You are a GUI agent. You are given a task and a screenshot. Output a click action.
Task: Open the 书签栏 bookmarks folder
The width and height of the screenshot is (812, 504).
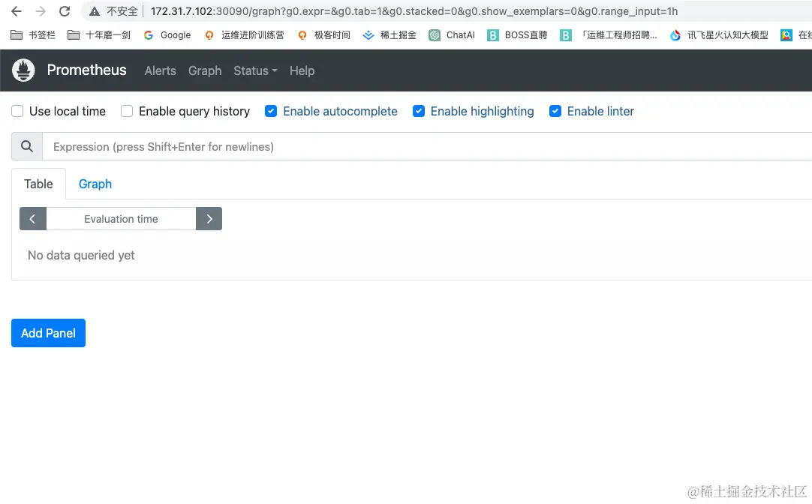[32, 35]
